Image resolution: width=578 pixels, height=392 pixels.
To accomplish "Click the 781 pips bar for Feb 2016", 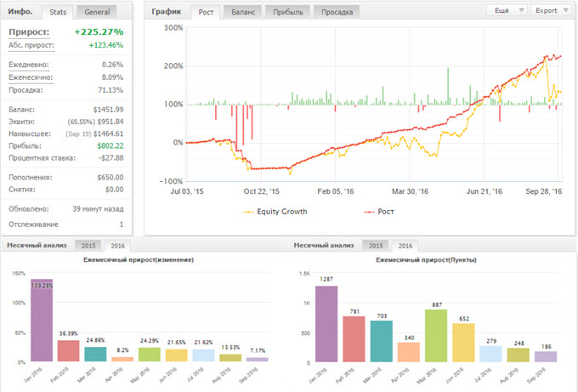I will point(354,339).
